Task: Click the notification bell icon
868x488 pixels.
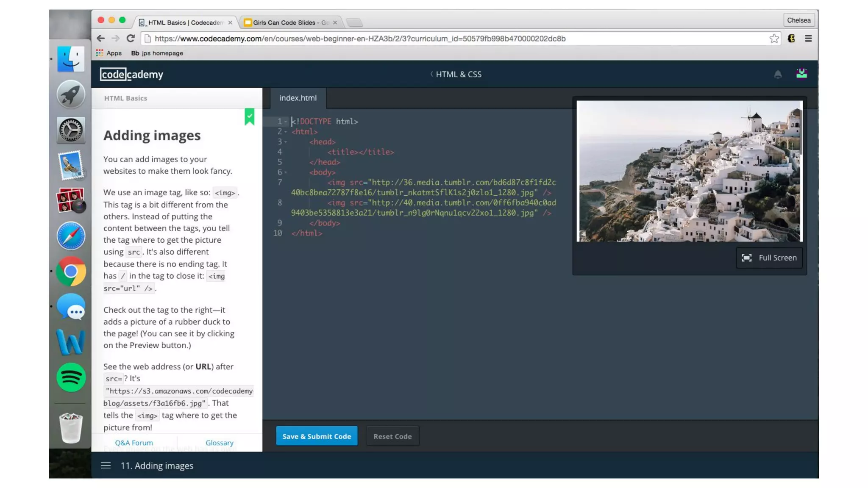Action: pos(777,75)
